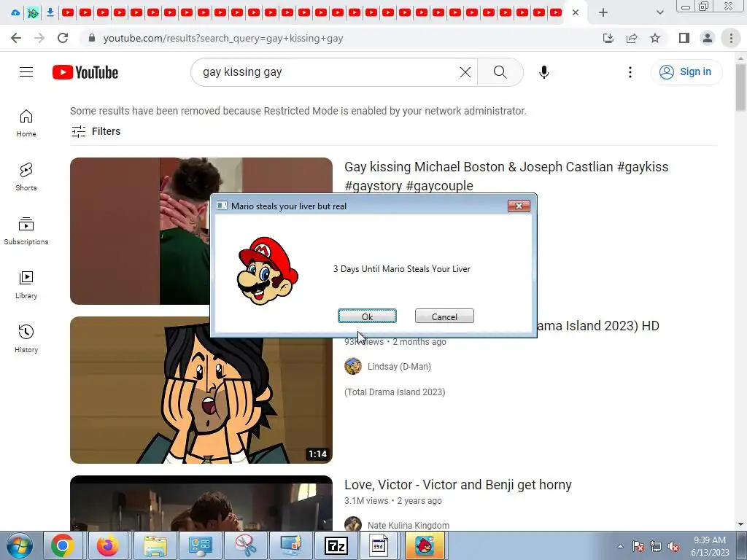Switch to the blue download arrow tab

point(50,12)
